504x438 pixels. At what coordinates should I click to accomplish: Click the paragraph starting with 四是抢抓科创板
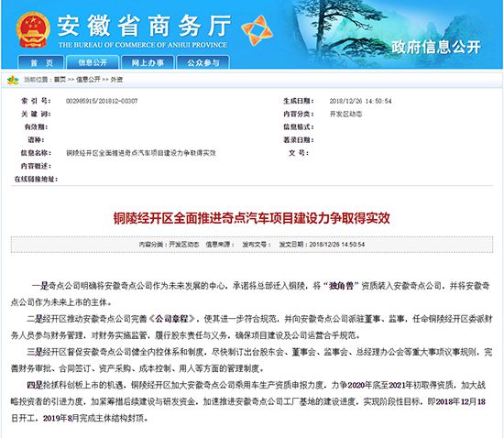248,401
